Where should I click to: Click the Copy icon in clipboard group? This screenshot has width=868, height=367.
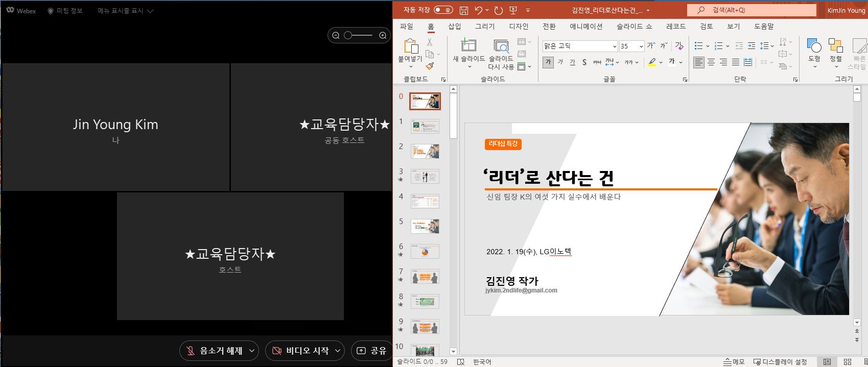pyautogui.click(x=430, y=54)
